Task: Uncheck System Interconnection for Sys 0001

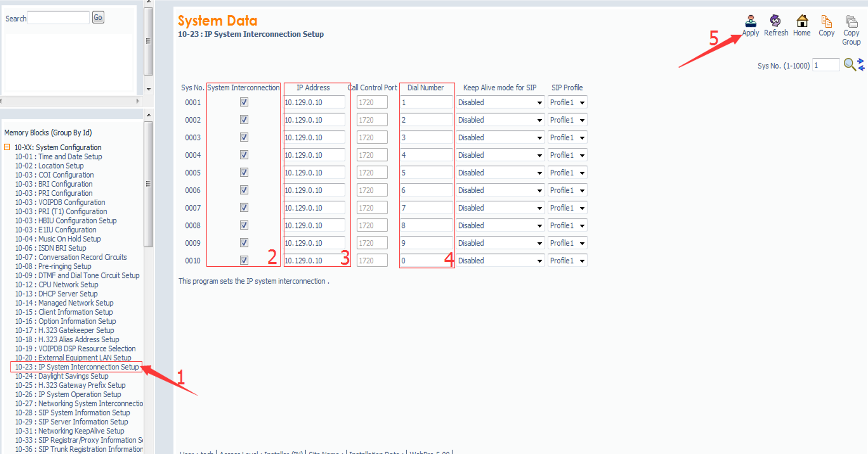Action: tap(244, 102)
